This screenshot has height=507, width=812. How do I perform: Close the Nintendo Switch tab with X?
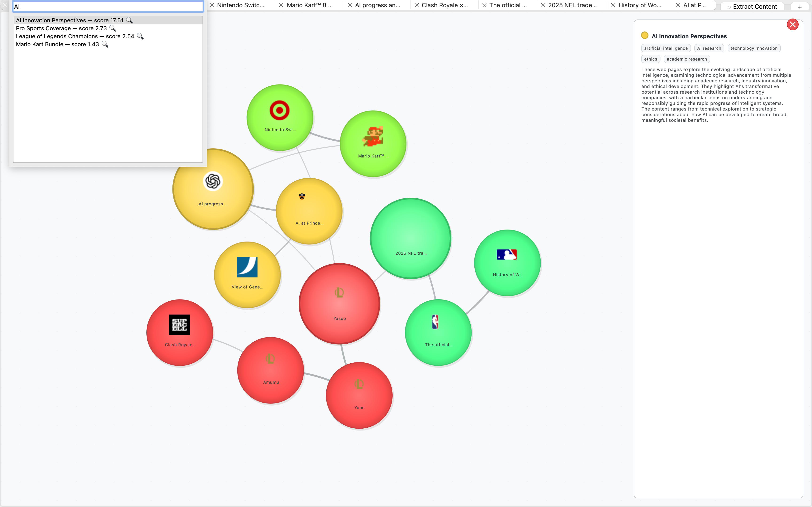[212, 5]
